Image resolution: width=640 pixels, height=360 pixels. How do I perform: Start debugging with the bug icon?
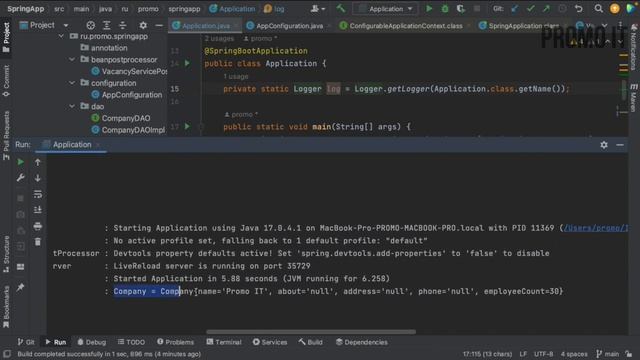445,9
